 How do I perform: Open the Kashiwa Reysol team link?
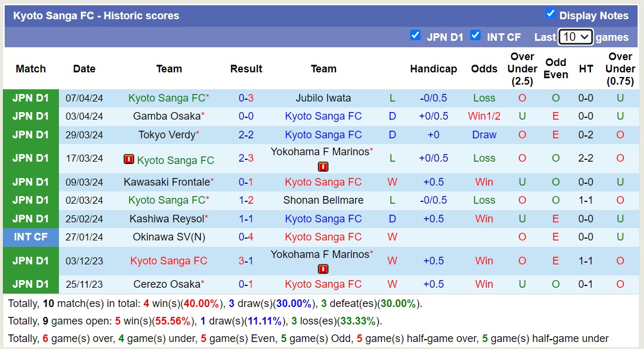coord(166,219)
